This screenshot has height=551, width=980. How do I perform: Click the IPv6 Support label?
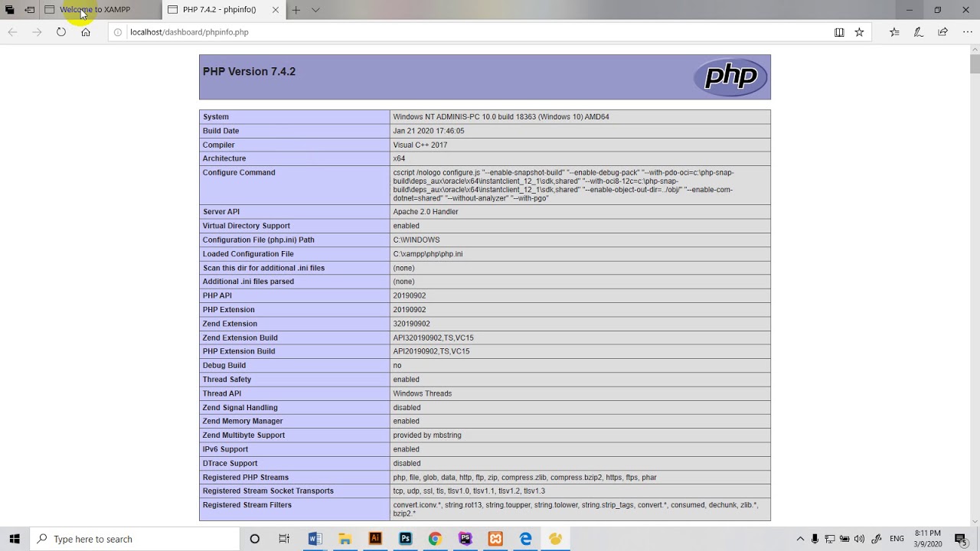pyautogui.click(x=225, y=449)
